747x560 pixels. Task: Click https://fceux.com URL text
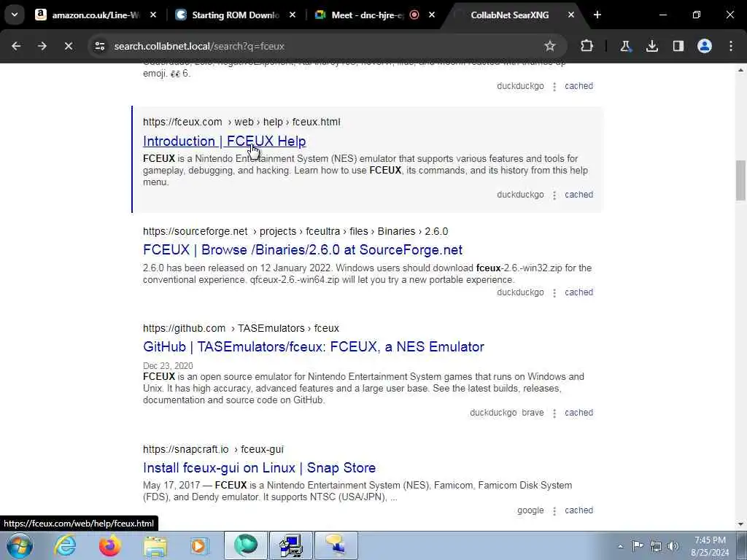click(x=182, y=122)
